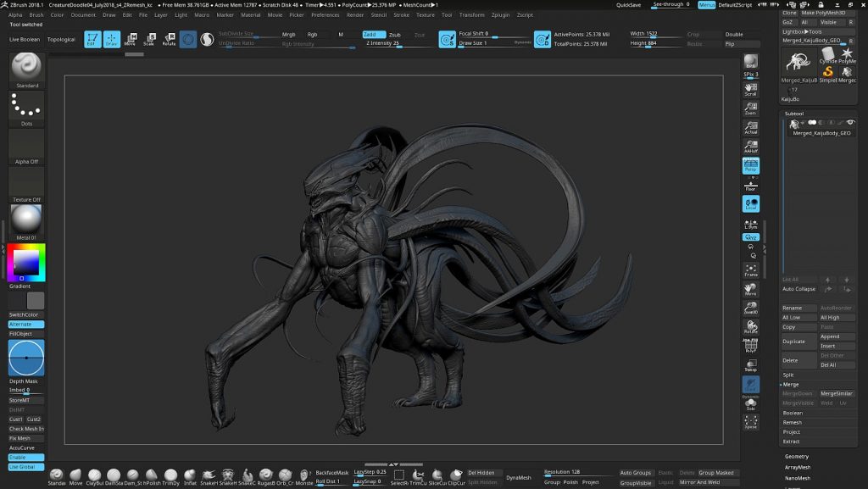Choose the Inflat brush icon
This screenshot has width=868, height=489.
(190, 476)
